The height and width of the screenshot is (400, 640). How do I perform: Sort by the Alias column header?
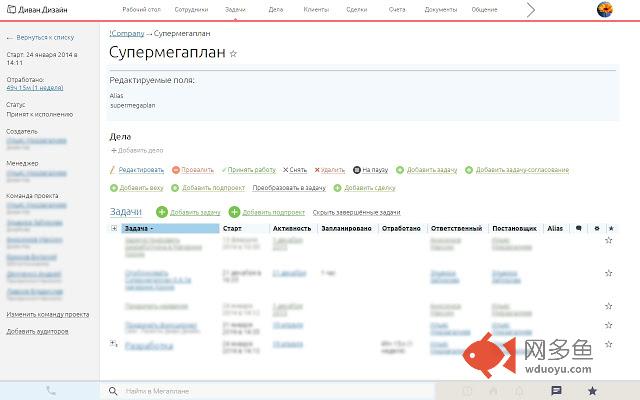point(555,229)
